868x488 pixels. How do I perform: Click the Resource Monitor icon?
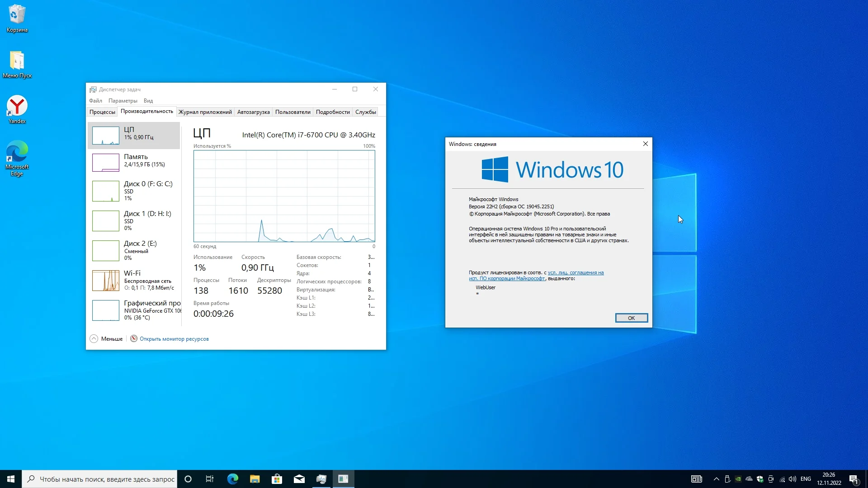pyautogui.click(x=134, y=339)
